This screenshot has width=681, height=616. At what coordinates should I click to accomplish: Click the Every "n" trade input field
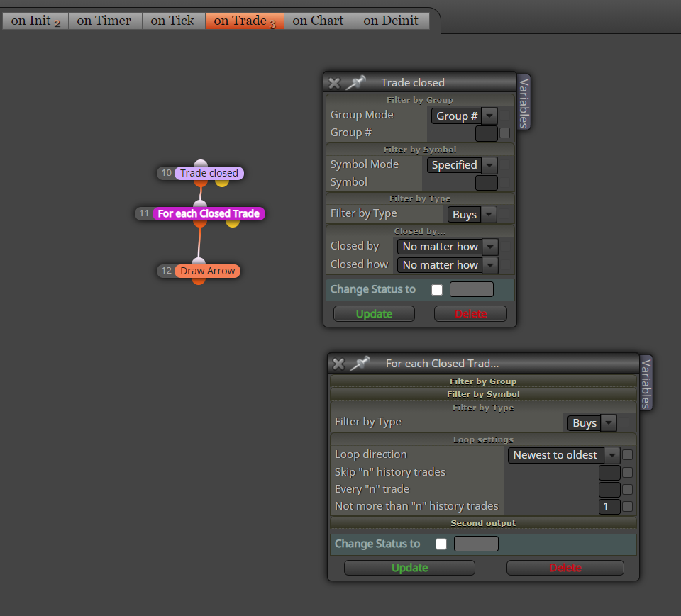(x=609, y=489)
